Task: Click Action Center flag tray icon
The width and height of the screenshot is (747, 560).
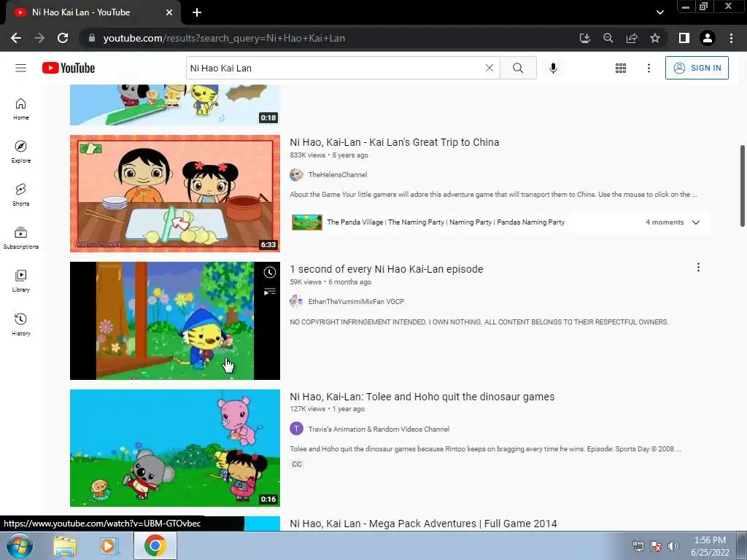Action: click(656, 546)
